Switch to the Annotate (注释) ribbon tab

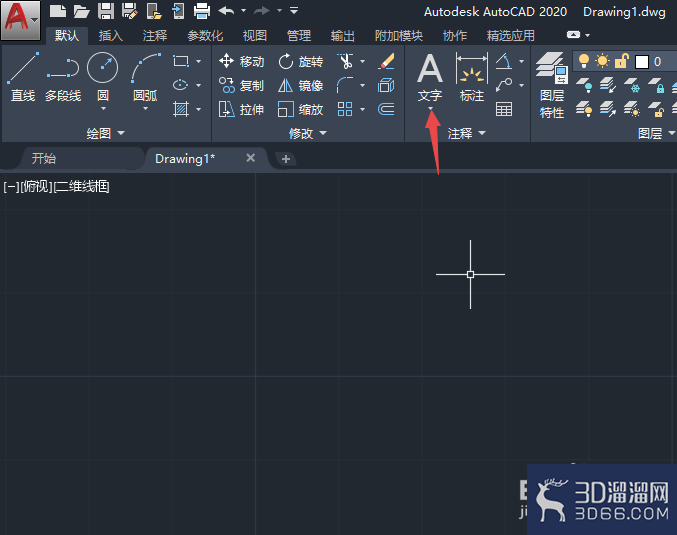pos(155,35)
